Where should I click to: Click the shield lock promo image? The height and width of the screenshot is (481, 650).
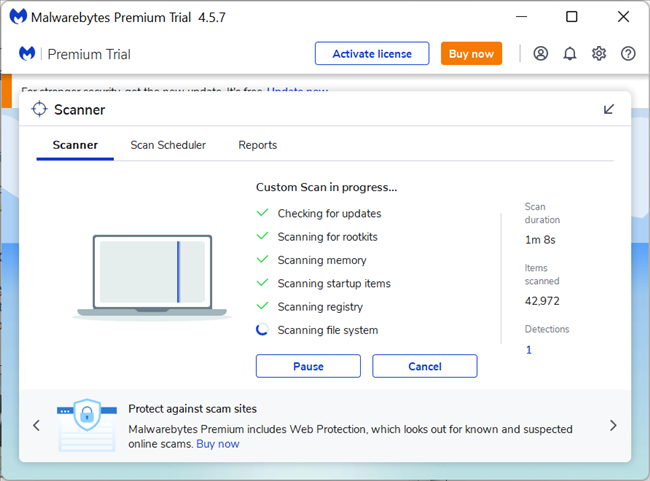pos(87,425)
